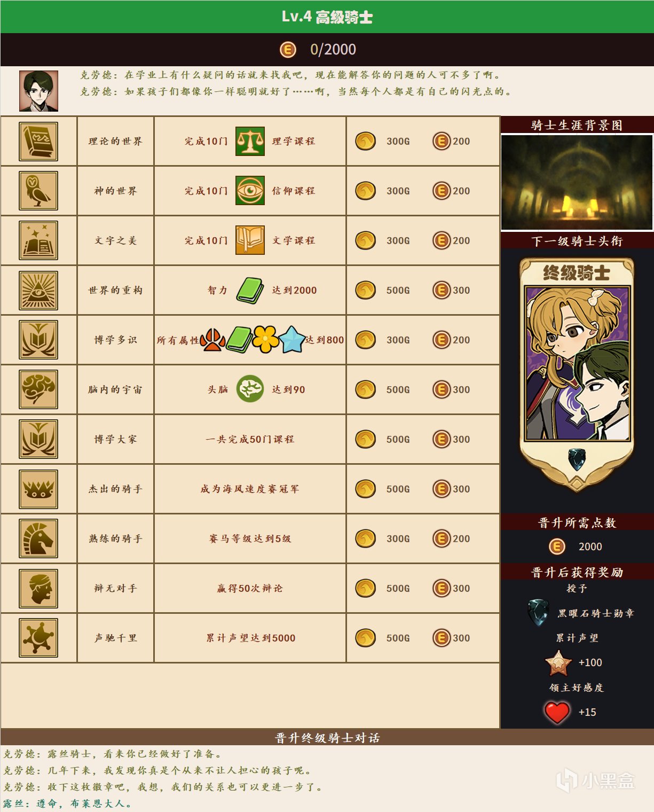This screenshot has width=654, height=812.
Task: Click the green scales 理学课程 icon
Action: coord(250,142)
